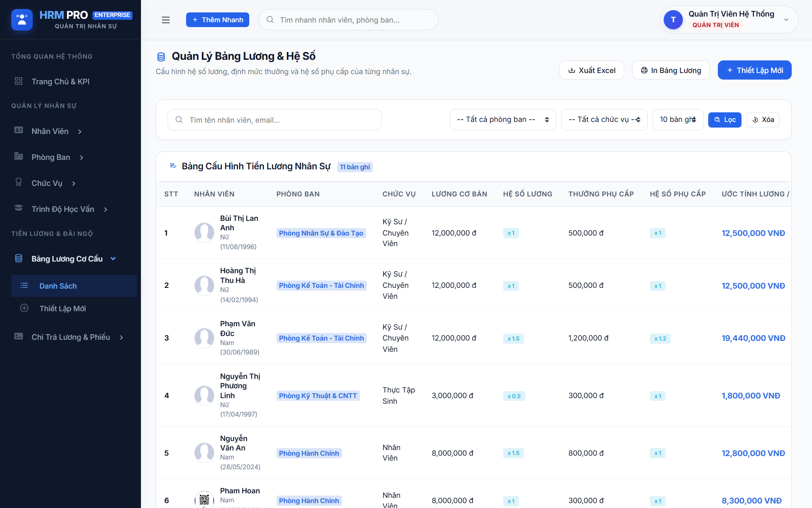Click the Xuất Excel button
Viewport: 812px width, 508px height.
[592, 70]
